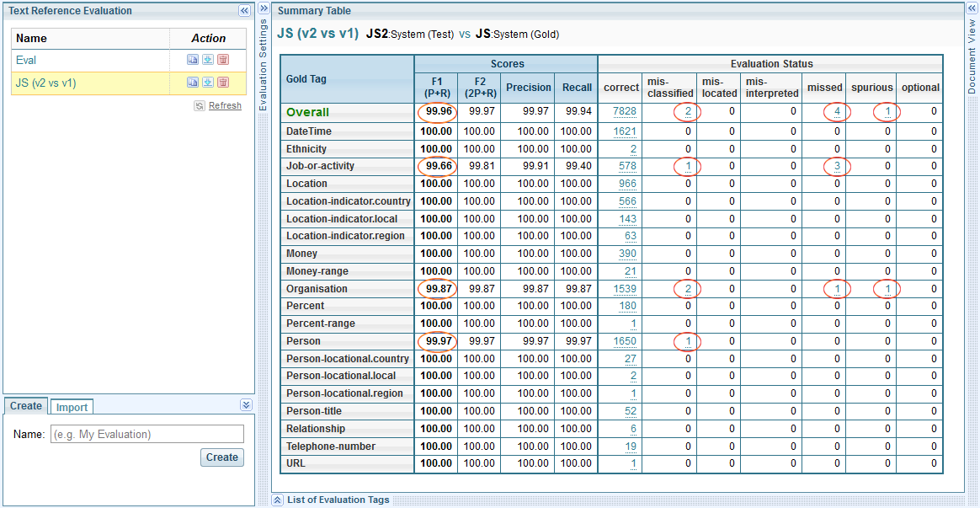This screenshot has height=508, width=980.
Task: Click the Refresh link
Action: (225, 106)
